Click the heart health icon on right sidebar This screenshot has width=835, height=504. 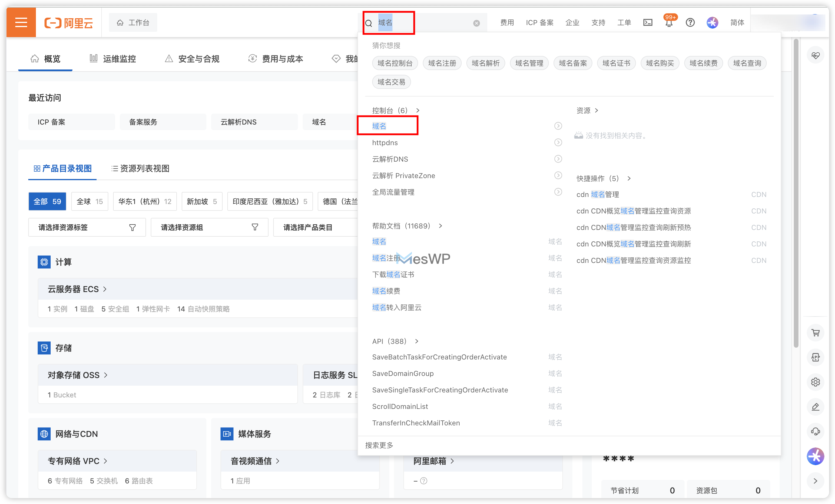tap(815, 55)
